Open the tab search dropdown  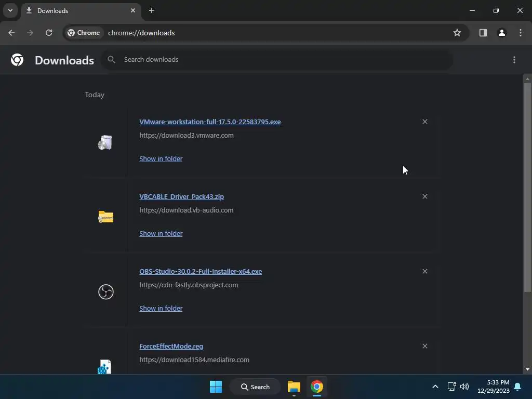[10, 10]
